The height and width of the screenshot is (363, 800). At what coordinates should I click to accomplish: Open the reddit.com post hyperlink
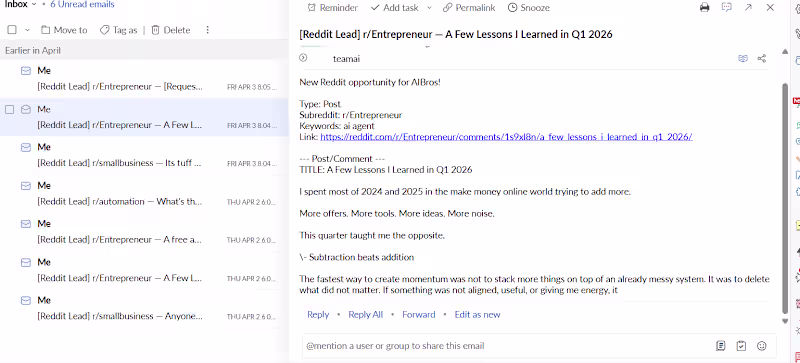(506, 137)
